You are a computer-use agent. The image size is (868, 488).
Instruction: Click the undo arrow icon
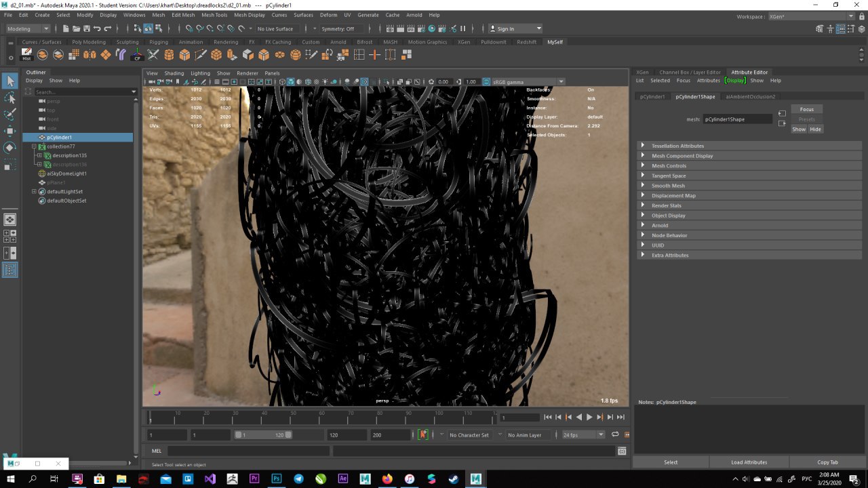(x=97, y=28)
